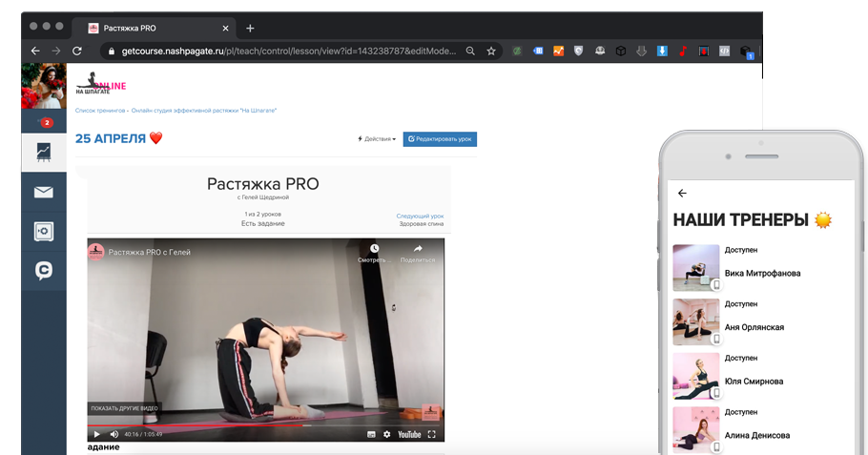Open the blue tag extension icon
The width and height of the screenshot is (868, 455).
[x=538, y=51]
